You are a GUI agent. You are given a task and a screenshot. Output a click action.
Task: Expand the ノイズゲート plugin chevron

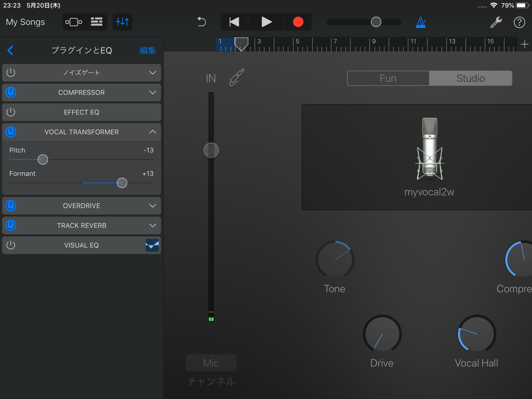[153, 73]
